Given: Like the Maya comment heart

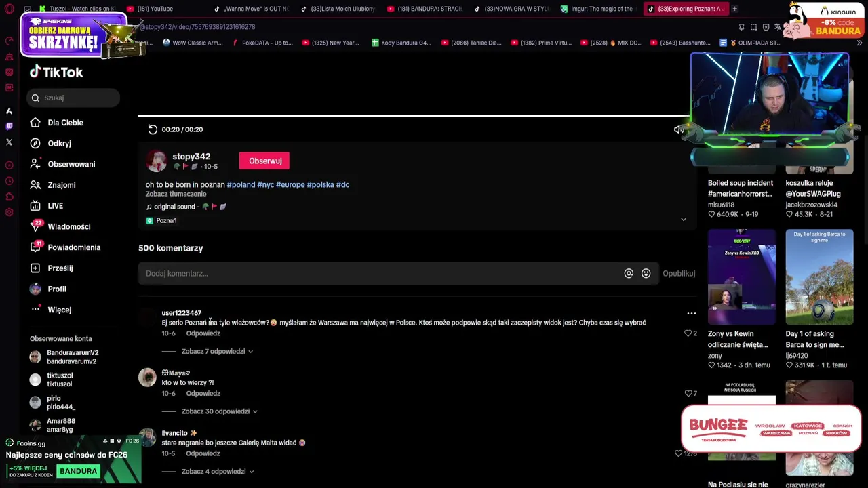Looking at the screenshot, I should coord(688,393).
